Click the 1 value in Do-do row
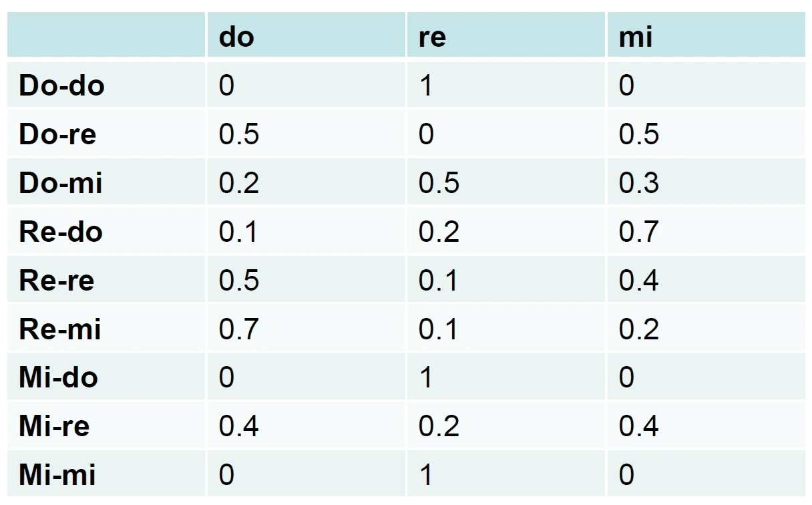The height and width of the screenshot is (505, 812). [426, 86]
